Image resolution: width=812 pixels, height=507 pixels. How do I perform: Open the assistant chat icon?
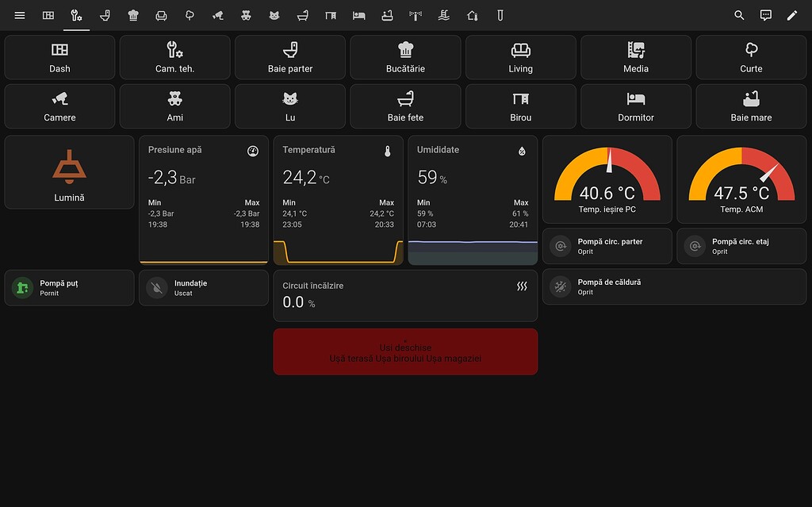coord(765,16)
